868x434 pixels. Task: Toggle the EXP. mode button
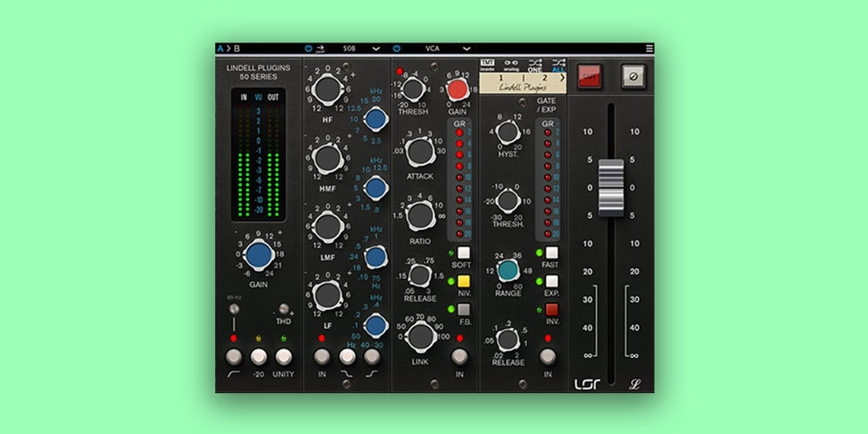pyautogui.click(x=552, y=281)
